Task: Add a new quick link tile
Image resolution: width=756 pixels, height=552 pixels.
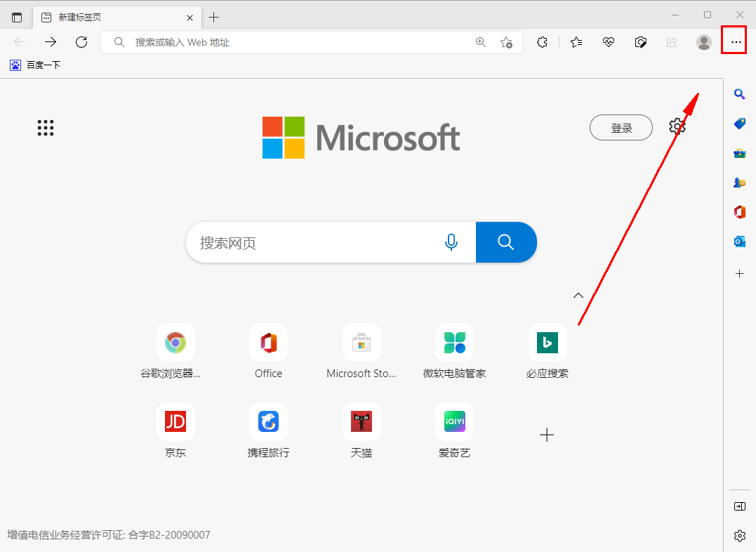Action: click(546, 435)
